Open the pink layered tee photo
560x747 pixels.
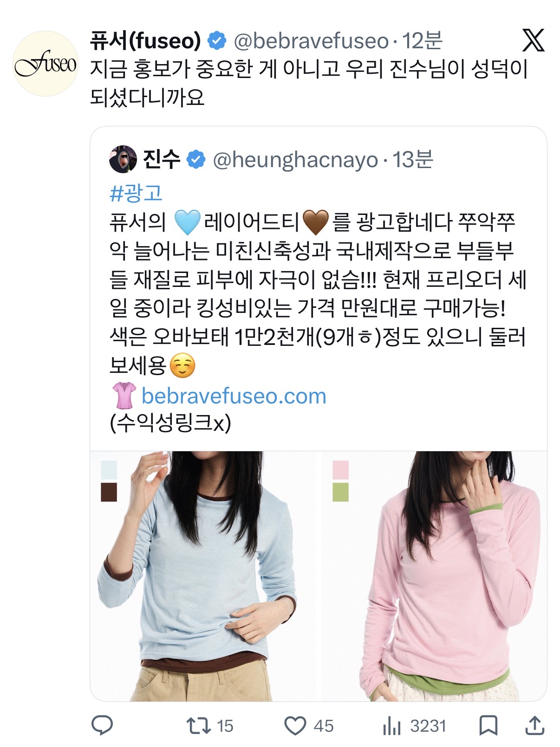pyautogui.click(x=434, y=576)
